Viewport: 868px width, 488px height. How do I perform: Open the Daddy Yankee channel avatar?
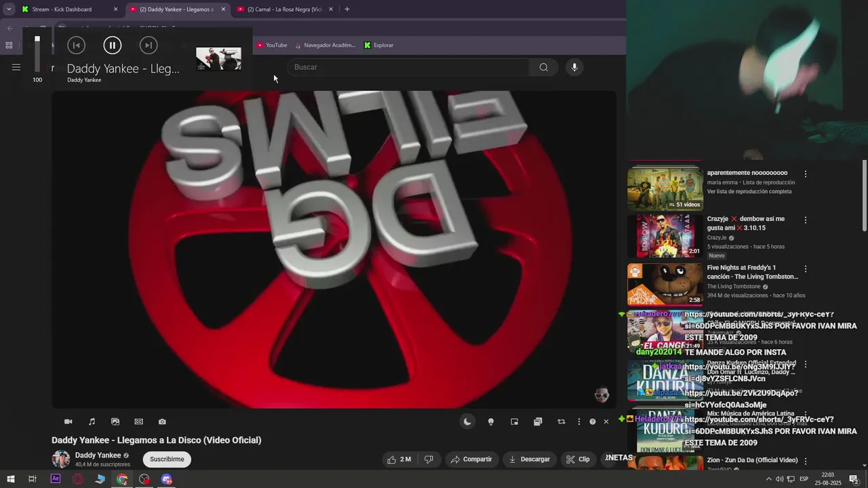pyautogui.click(x=61, y=459)
